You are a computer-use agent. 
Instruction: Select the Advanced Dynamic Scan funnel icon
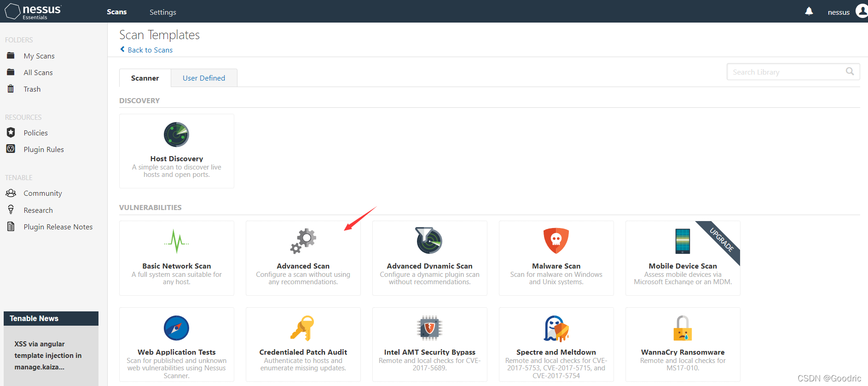(429, 240)
